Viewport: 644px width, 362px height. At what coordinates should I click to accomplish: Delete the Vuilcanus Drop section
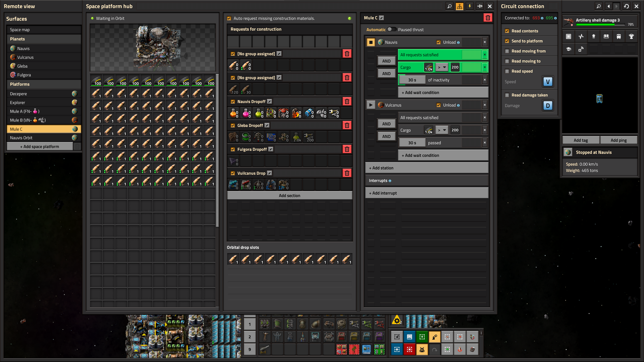(x=347, y=173)
